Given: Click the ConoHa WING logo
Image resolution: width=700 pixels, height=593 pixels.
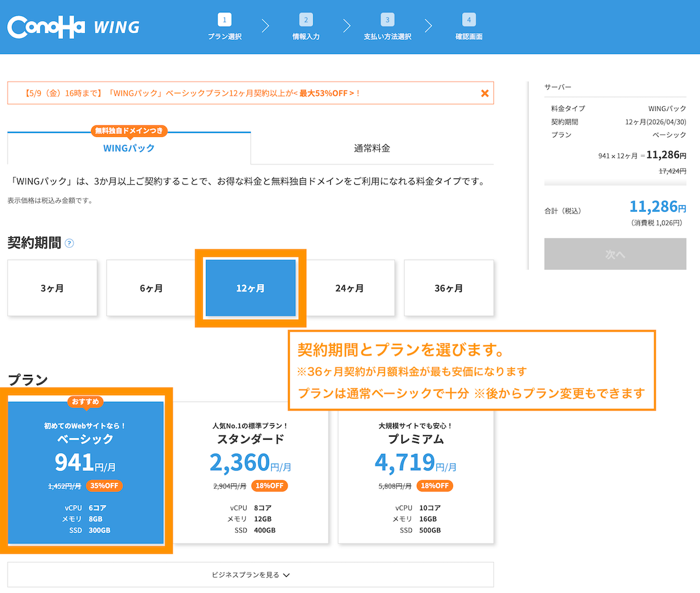Looking at the screenshot, I should 73,27.
